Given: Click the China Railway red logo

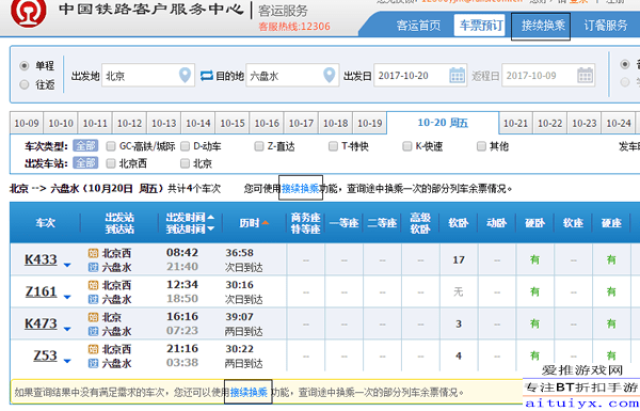Looking at the screenshot, I should pyautogui.click(x=28, y=13).
